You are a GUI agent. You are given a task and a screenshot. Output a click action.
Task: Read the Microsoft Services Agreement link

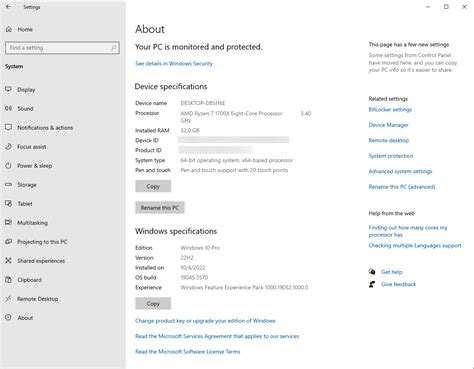[217, 336]
